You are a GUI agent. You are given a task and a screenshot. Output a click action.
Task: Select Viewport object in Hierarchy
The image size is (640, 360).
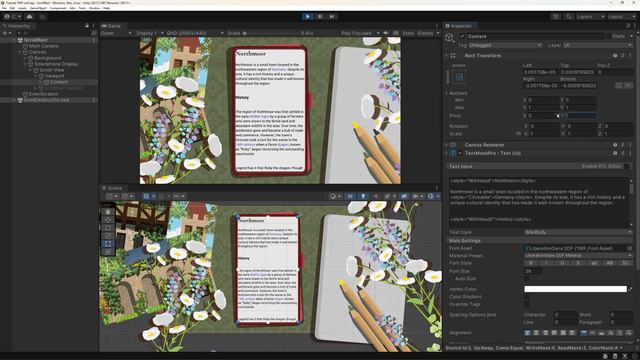point(54,76)
